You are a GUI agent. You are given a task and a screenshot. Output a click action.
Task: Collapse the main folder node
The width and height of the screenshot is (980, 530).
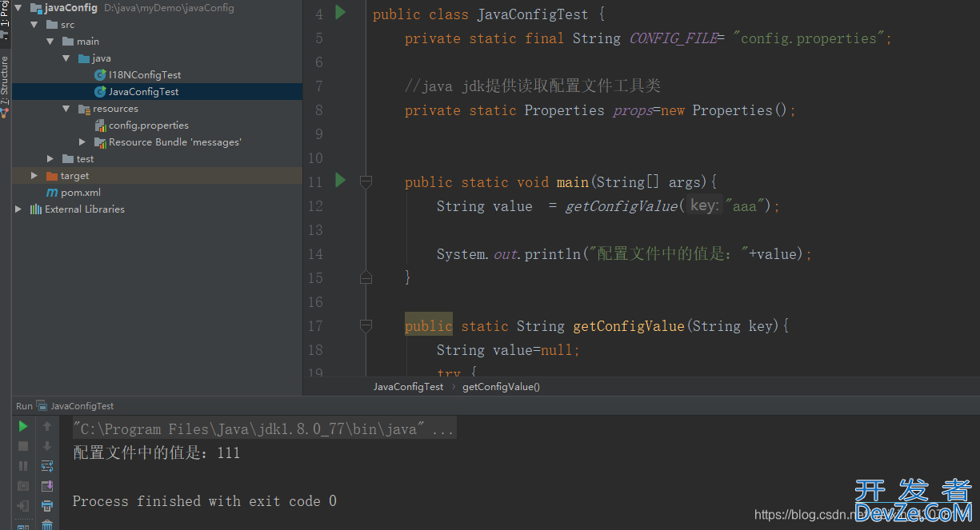click(x=50, y=42)
